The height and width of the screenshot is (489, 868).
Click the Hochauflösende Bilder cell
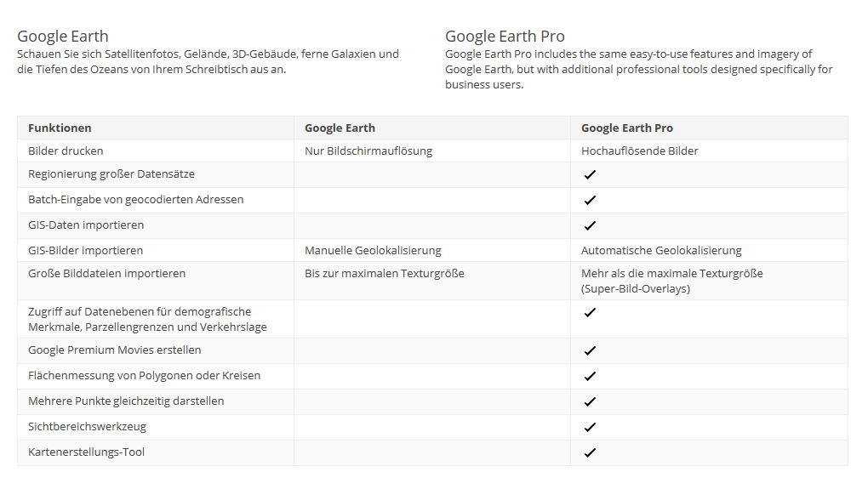pos(639,151)
